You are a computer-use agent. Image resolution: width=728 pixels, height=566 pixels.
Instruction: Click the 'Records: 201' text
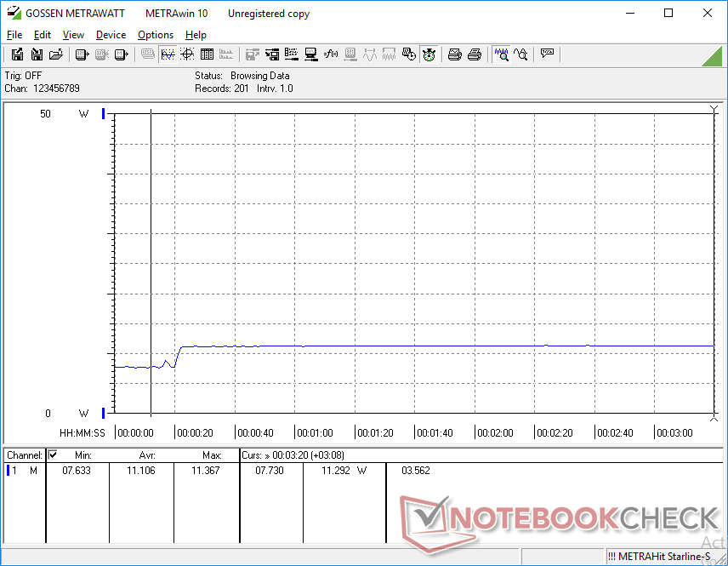click(x=222, y=89)
